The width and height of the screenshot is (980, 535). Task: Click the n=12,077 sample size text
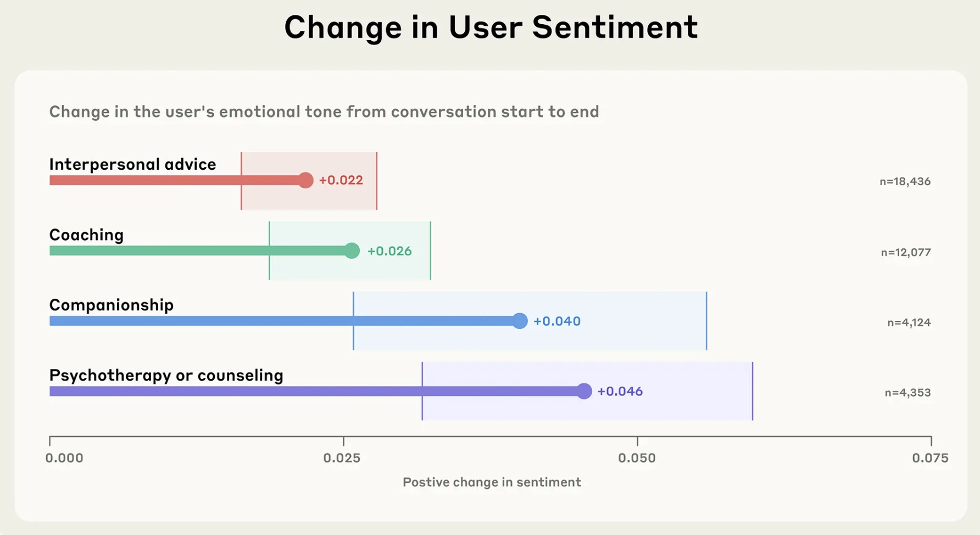point(906,253)
